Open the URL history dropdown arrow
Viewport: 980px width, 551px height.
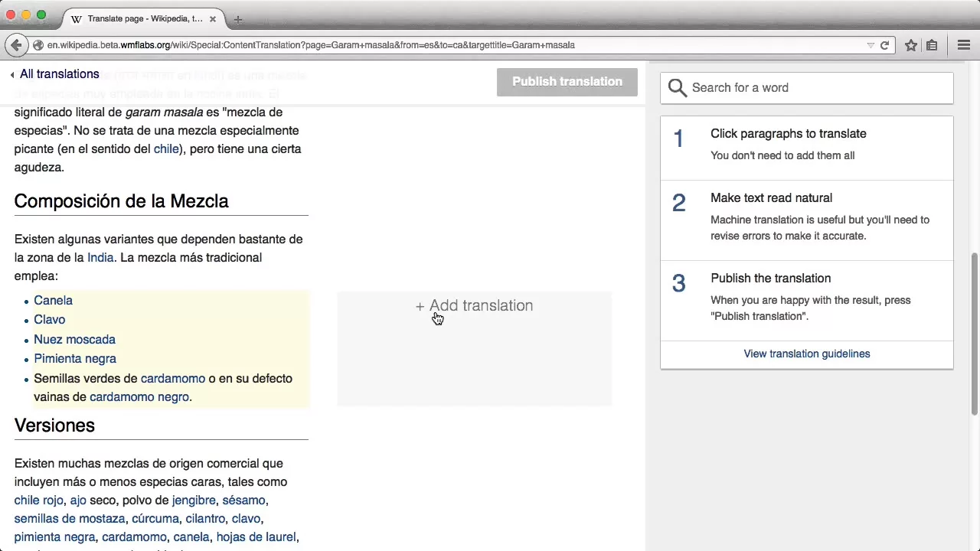click(871, 45)
